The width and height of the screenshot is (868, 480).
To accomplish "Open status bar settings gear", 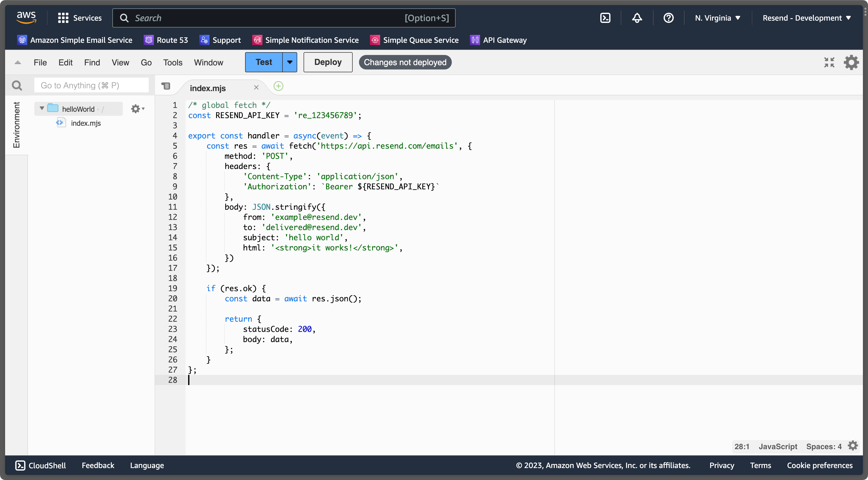I will click(x=853, y=446).
